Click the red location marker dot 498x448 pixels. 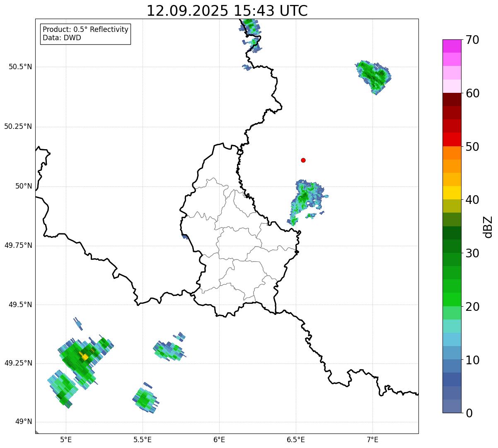303,160
